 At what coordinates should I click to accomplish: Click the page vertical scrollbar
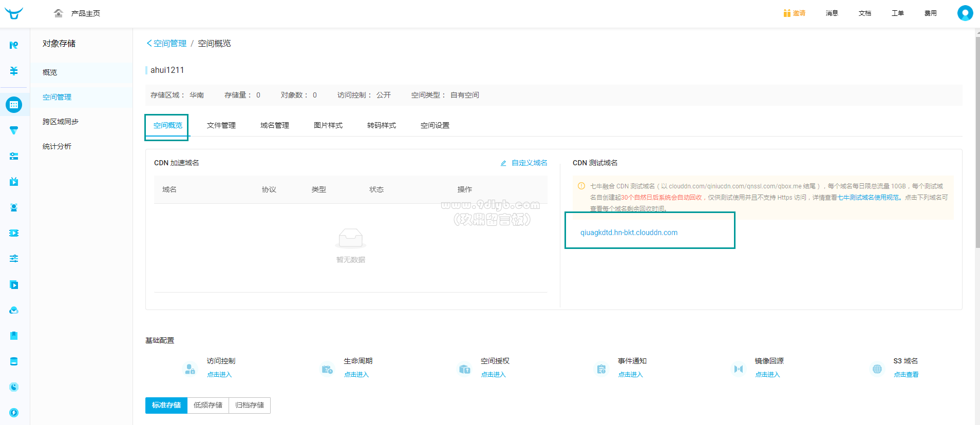point(977,142)
